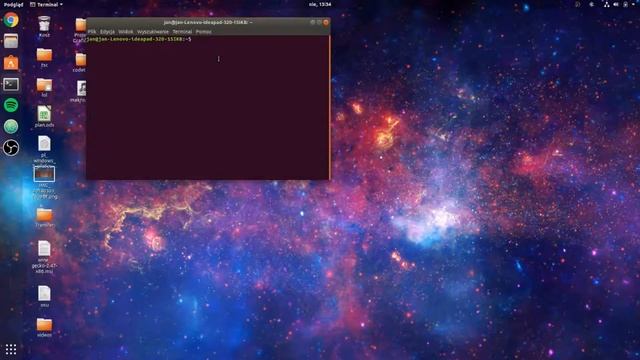Open the Pomoc menu in terminal
Viewport: 640px width, 360px height.
(x=204, y=31)
